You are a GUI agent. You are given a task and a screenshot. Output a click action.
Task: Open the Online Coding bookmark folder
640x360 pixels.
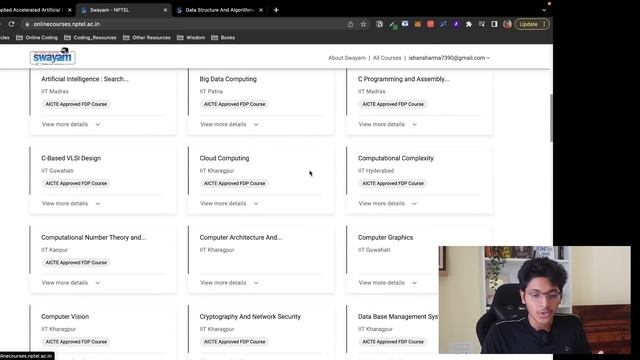[x=37, y=38]
